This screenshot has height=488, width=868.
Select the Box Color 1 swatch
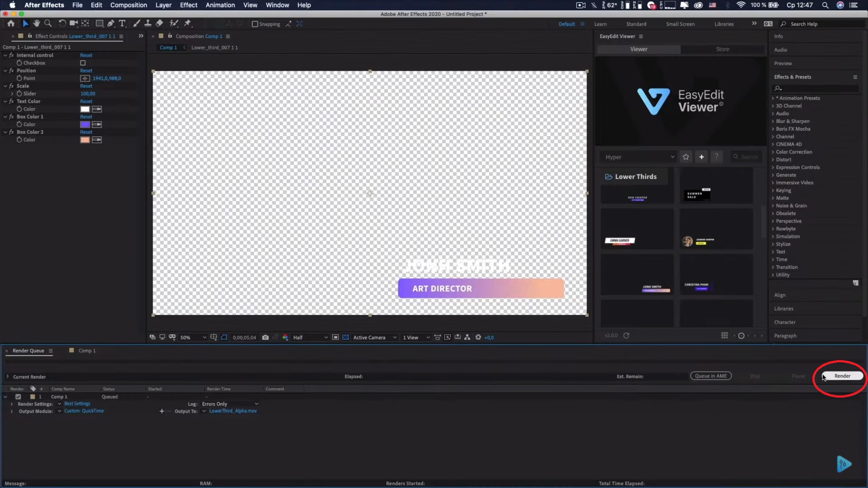click(x=85, y=124)
